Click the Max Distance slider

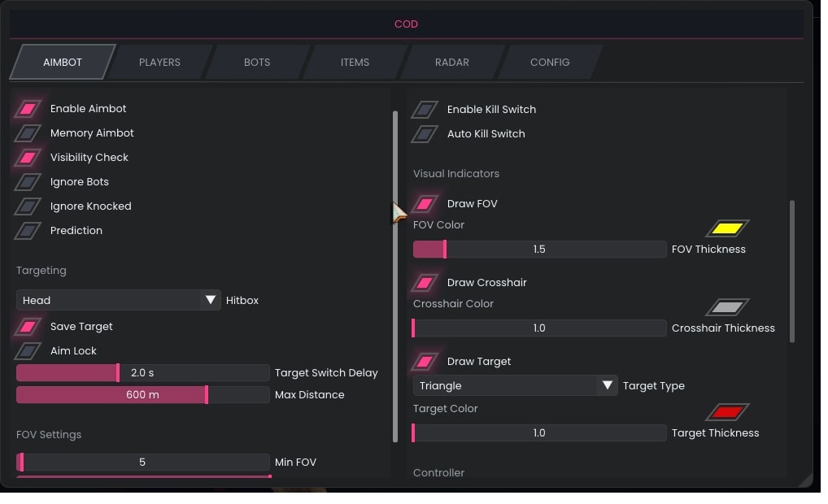pyautogui.click(x=143, y=395)
